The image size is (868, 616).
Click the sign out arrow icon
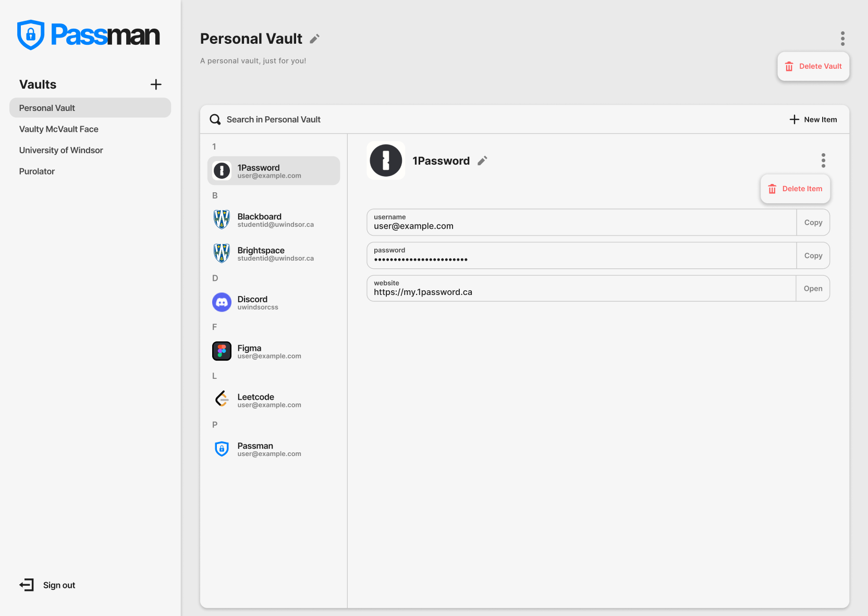click(27, 585)
